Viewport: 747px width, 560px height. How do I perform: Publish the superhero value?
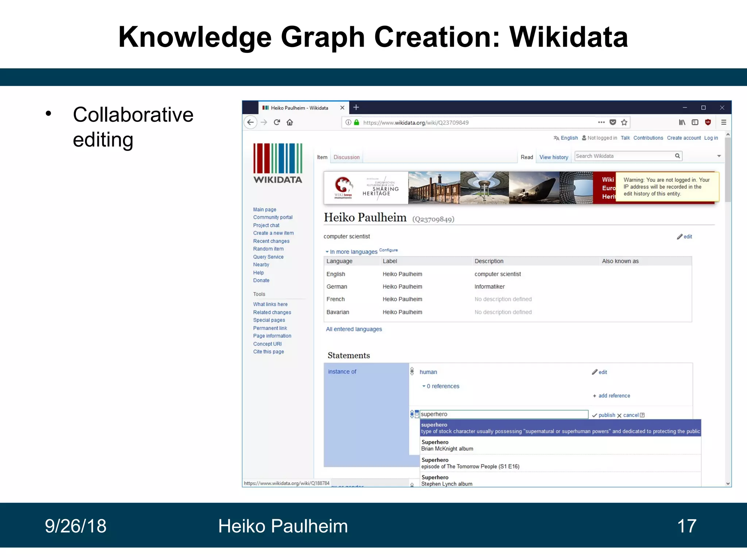click(604, 415)
